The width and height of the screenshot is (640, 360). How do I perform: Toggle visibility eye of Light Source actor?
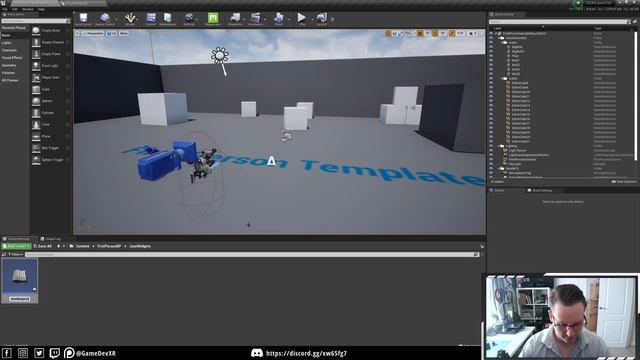(x=491, y=150)
